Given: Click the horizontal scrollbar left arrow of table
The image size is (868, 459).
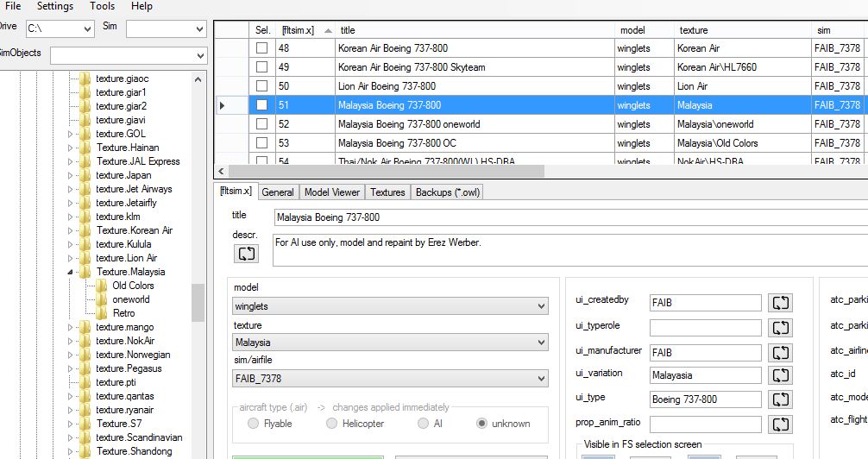Looking at the screenshot, I should (221, 172).
